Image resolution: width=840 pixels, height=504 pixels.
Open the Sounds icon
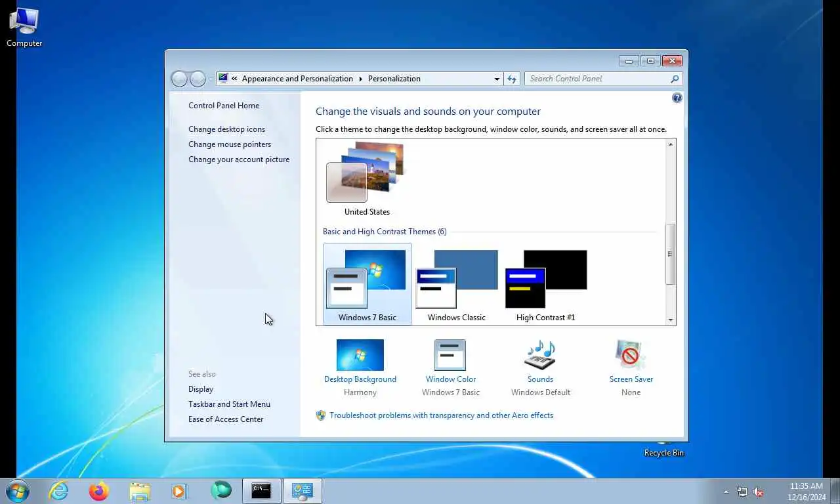pyautogui.click(x=540, y=355)
